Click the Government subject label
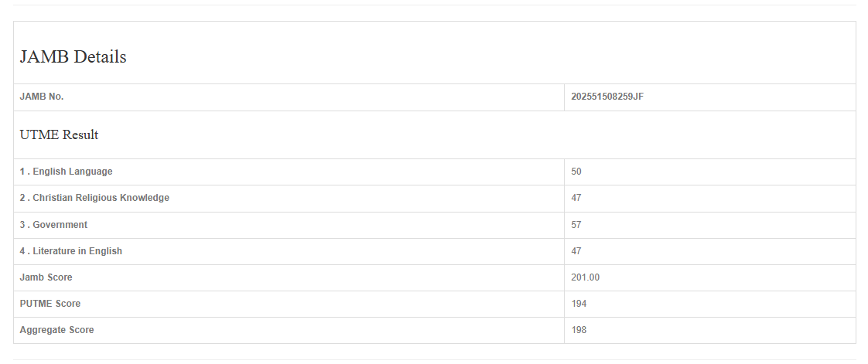Screen dimensions: 868x364 [x=53, y=225]
